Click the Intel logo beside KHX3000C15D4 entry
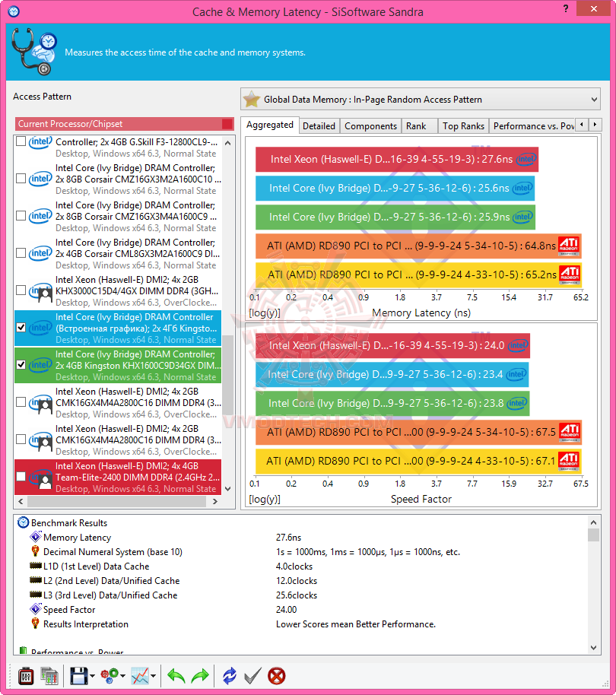This screenshot has width=616, height=695. [40, 291]
